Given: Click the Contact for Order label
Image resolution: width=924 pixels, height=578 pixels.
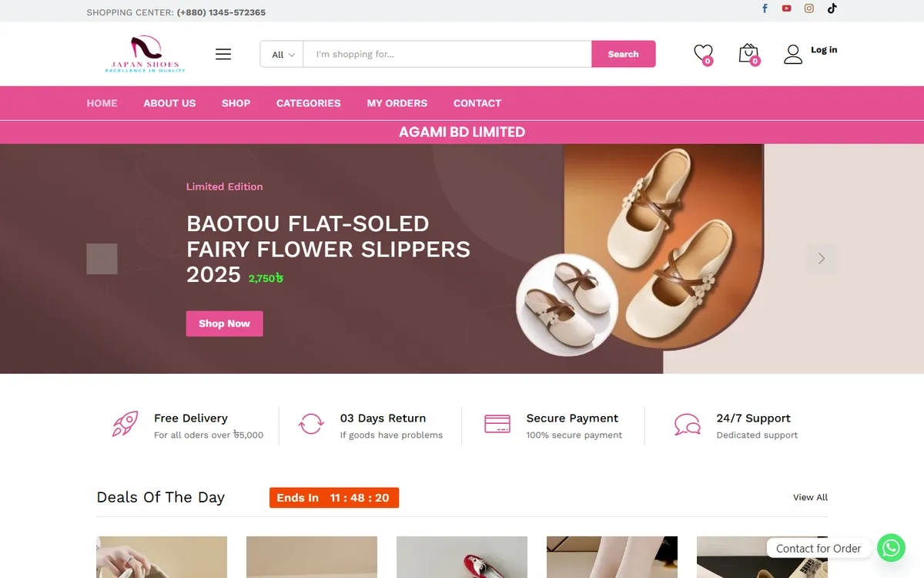Looking at the screenshot, I should click(x=819, y=548).
